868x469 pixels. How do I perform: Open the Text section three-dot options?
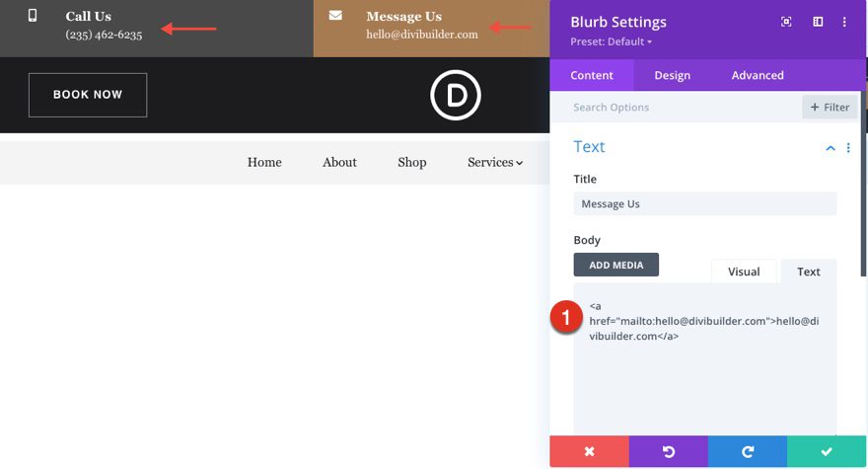click(848, 147)
